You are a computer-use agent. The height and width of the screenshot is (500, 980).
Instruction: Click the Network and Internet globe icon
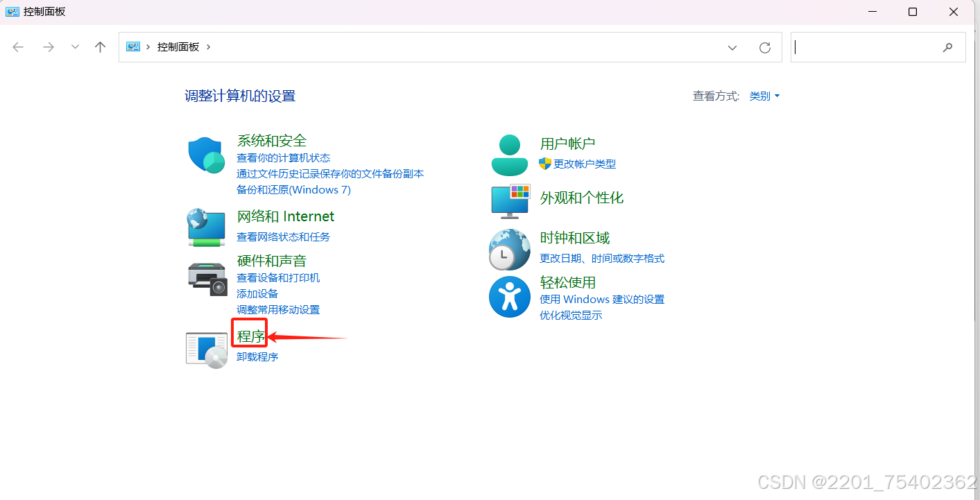pos(206,227)
